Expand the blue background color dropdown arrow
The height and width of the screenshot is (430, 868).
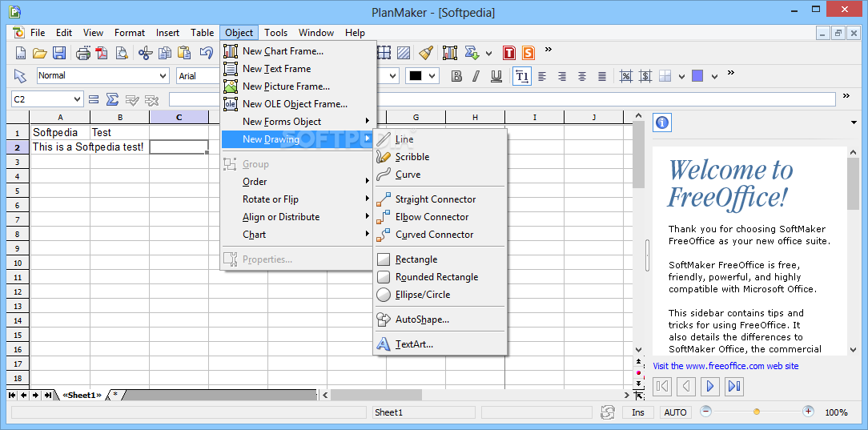pos(715,76)
